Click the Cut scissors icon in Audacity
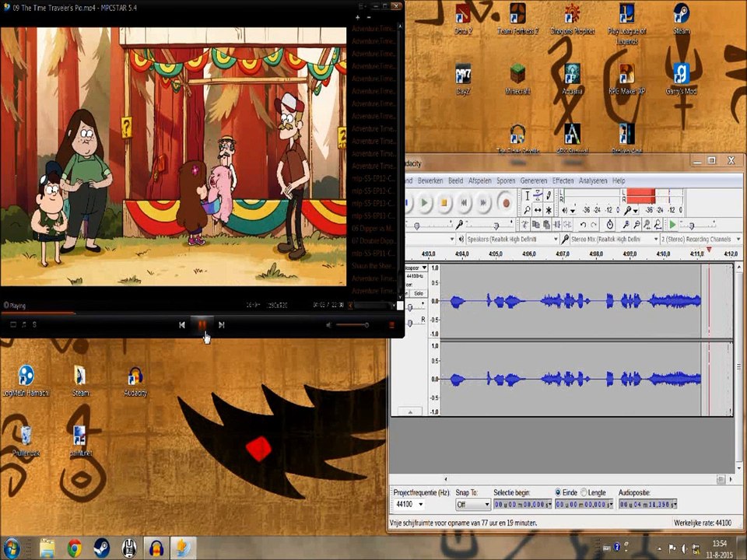 pos(525,224)
